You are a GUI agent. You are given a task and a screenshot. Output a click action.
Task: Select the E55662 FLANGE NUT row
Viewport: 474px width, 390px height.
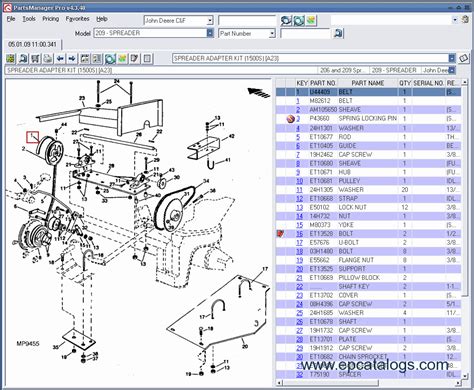(369, 260)
